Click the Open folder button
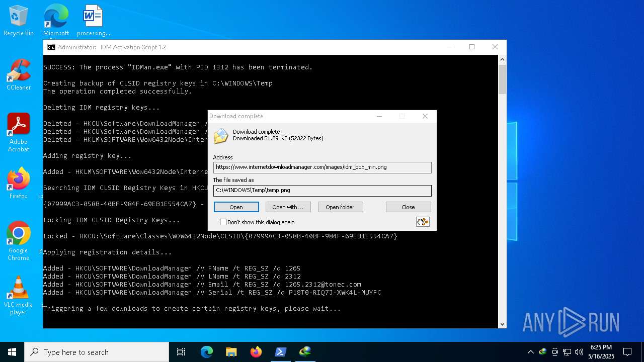This screenshot has width=644, height=362. pos(340,207)
